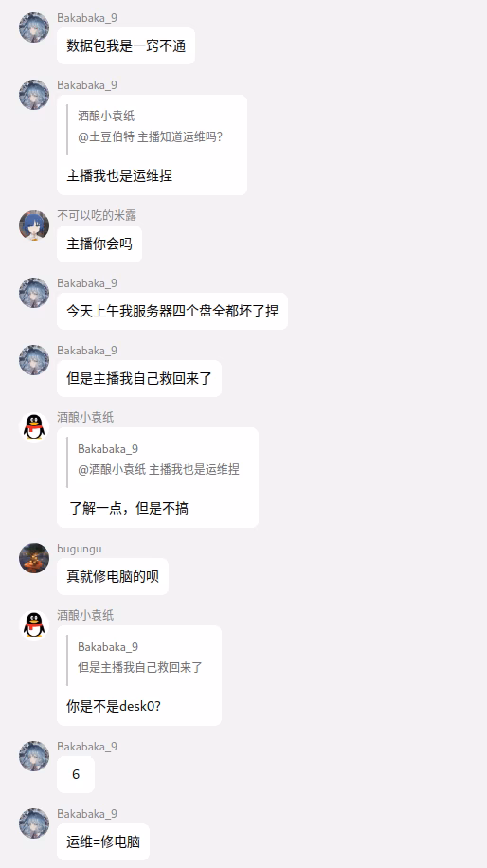Viewport: 487px width, 868px height.
Task: Click the message 主播你会吗
Action: click(x=99, y=244)
